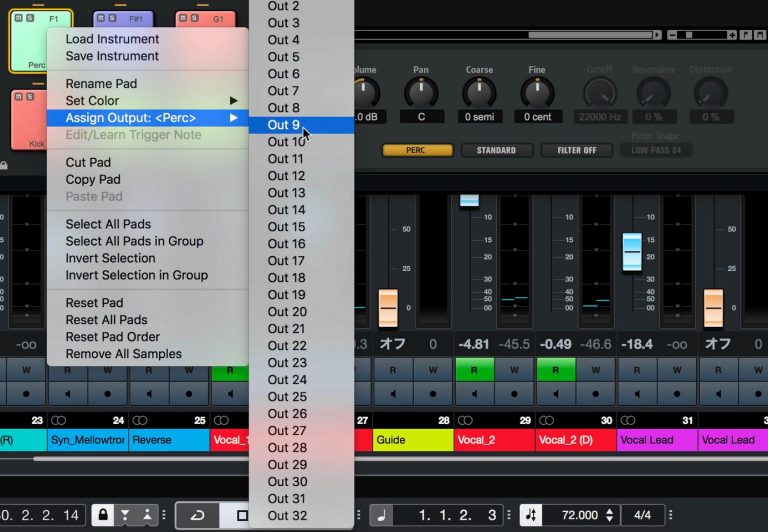
Task: Click the Coarse tuning knob
Action: (x=479, y=93)
